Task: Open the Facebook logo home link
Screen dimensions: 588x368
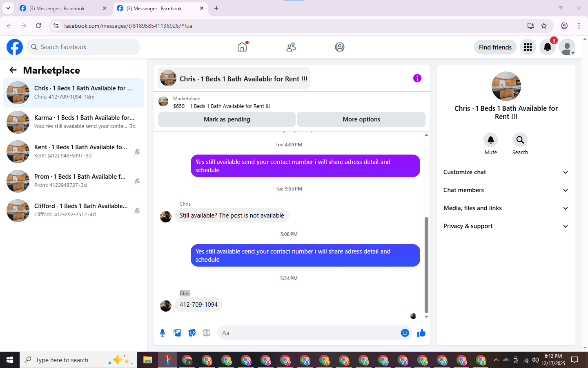Action: pos(15,47)
